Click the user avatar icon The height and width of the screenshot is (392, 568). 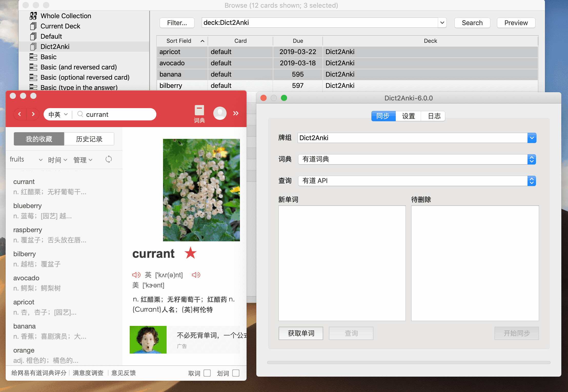220,113
